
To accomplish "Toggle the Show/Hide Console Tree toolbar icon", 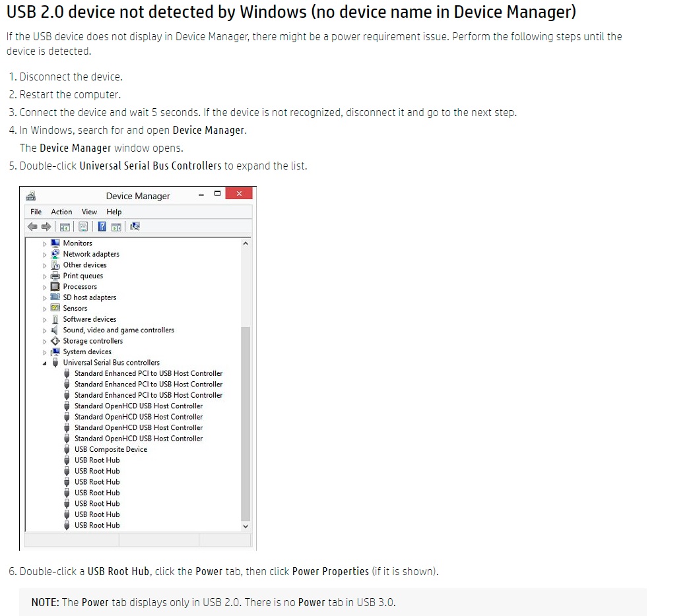I will tap(65, 227).
